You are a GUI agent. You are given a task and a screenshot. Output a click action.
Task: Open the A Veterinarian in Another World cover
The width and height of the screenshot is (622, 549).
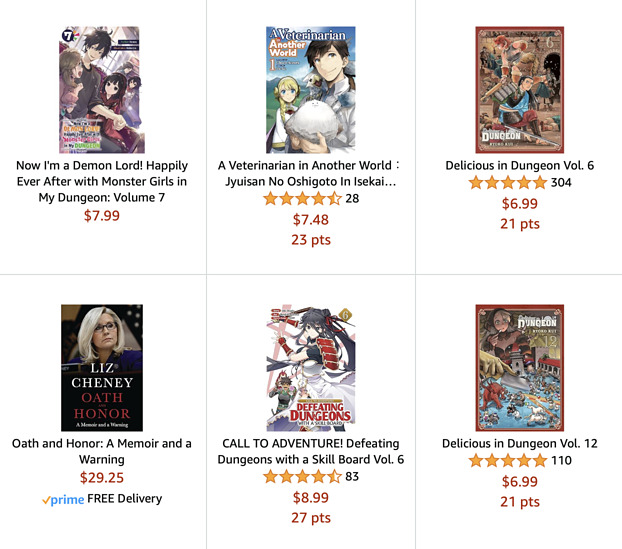(311, 90)
